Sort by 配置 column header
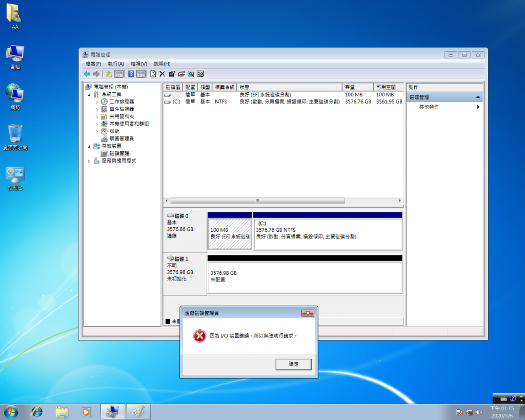Viewport: 525px width, 420px height. (x=190, y=87)
